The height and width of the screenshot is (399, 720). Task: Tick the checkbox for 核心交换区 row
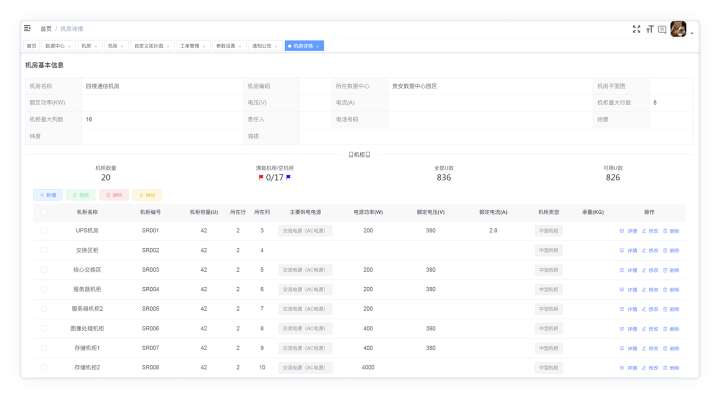[44, 270]
